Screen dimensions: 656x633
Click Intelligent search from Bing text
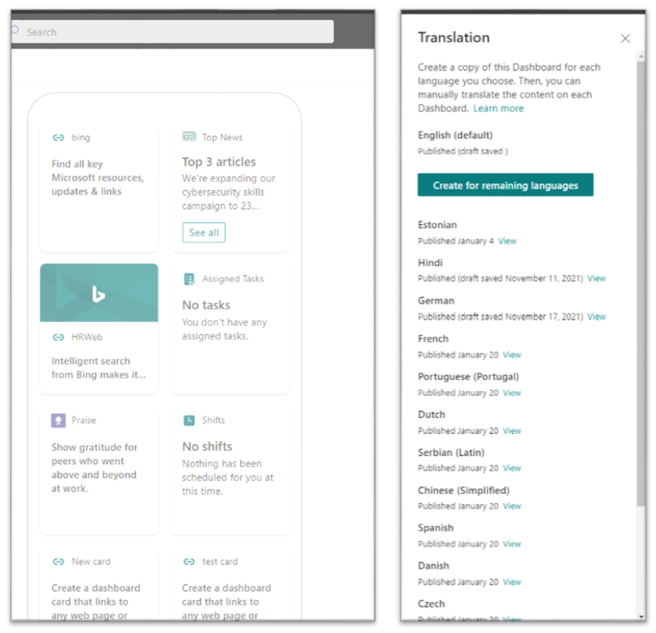(x=99, y=368)
